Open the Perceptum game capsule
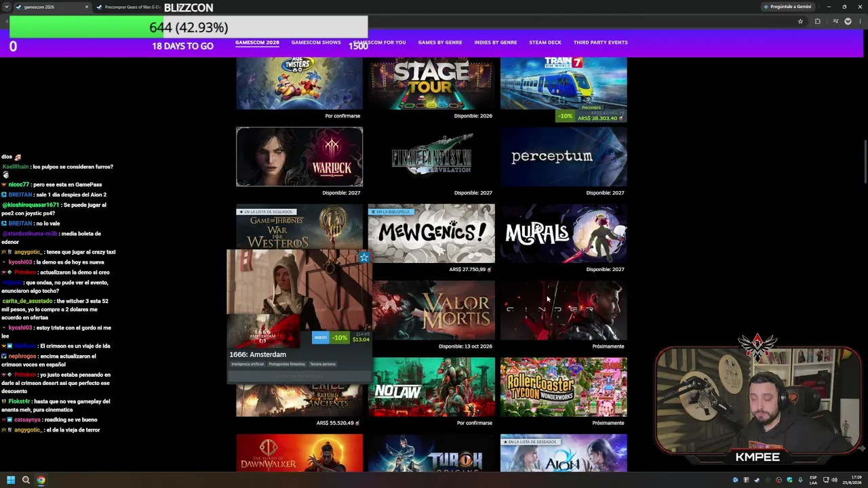The height and width of the screenshot is (488, 868). [564, 157]
